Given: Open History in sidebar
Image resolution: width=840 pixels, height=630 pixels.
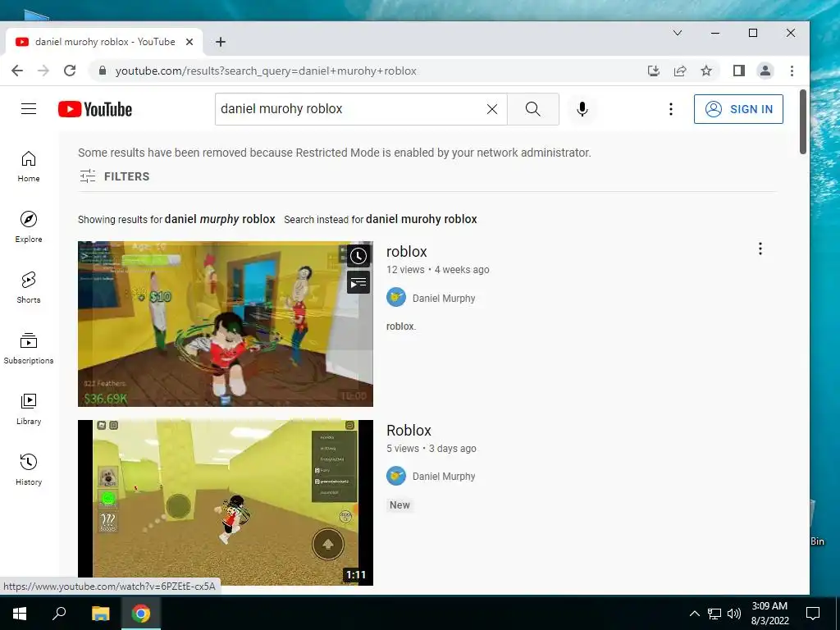Looking at the screenshot, I should (29, 469).
